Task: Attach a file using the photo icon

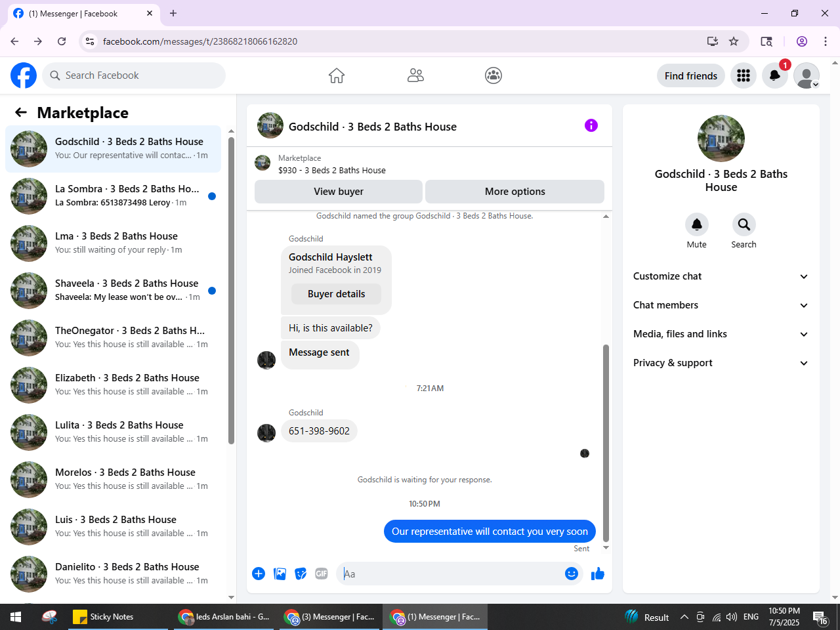Action: click(x=280, y=574)
